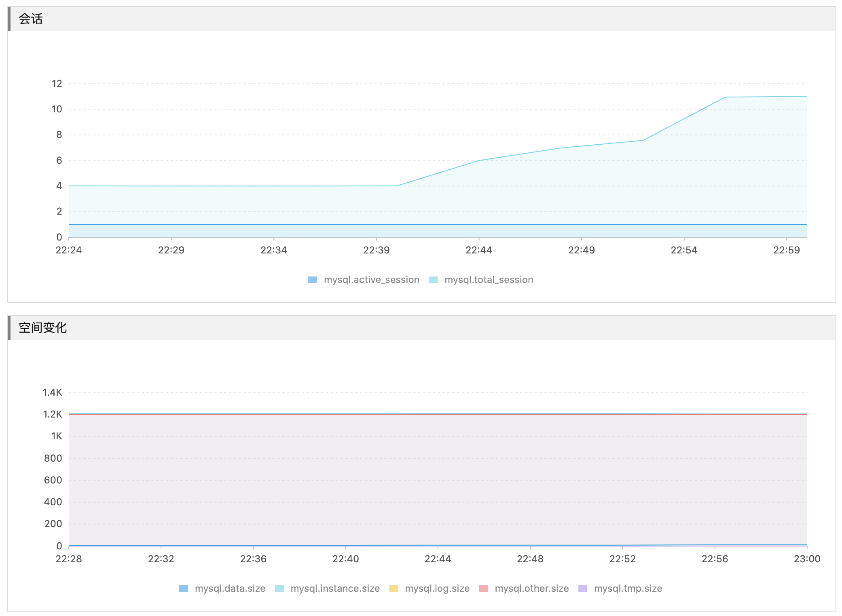The image size is (842, 616).
Task: Toggle mysql.active_session legend swatch
Action: pyautogui.click(x=312, y=280)
